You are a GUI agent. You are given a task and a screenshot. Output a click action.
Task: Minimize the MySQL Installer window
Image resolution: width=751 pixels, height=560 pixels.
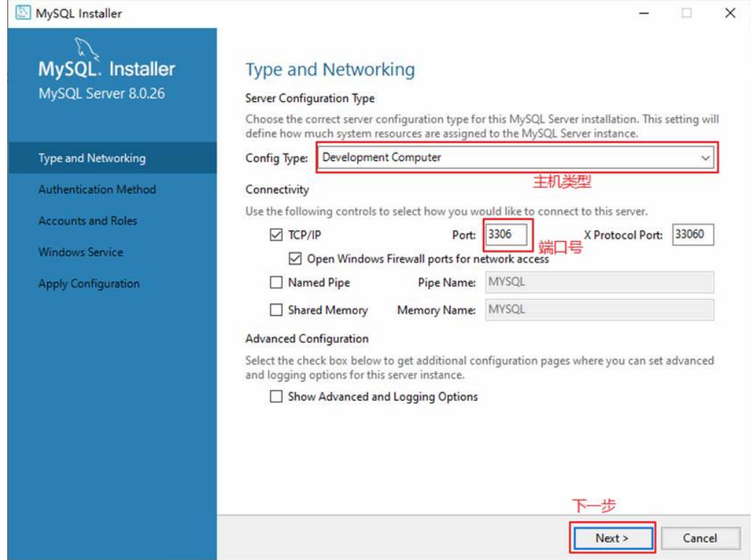[x=644, y=13]
